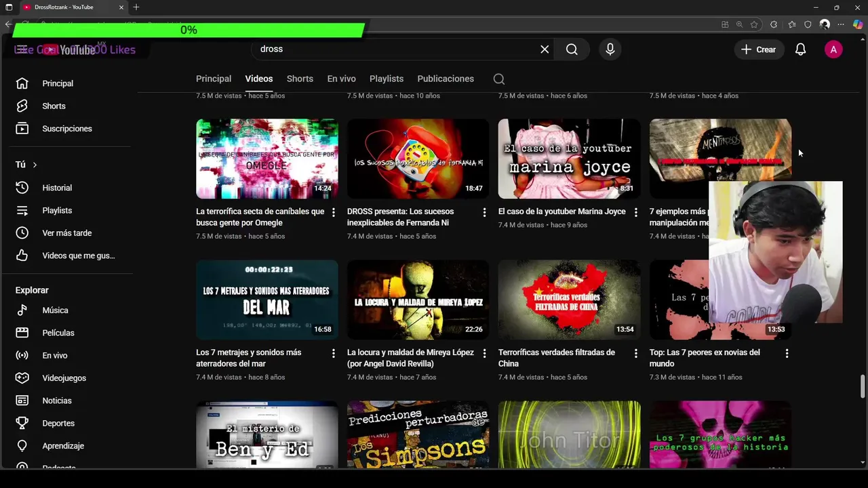Open options menu for Fernanda Ni video
Image resolution: width=868 pixels, height=488 pixels.
[484, 212]
